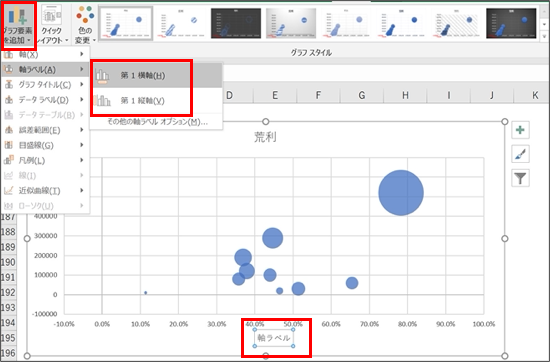This screenshot has width=550, height=362.
Task: Select column header I
Action: [449, 95]
